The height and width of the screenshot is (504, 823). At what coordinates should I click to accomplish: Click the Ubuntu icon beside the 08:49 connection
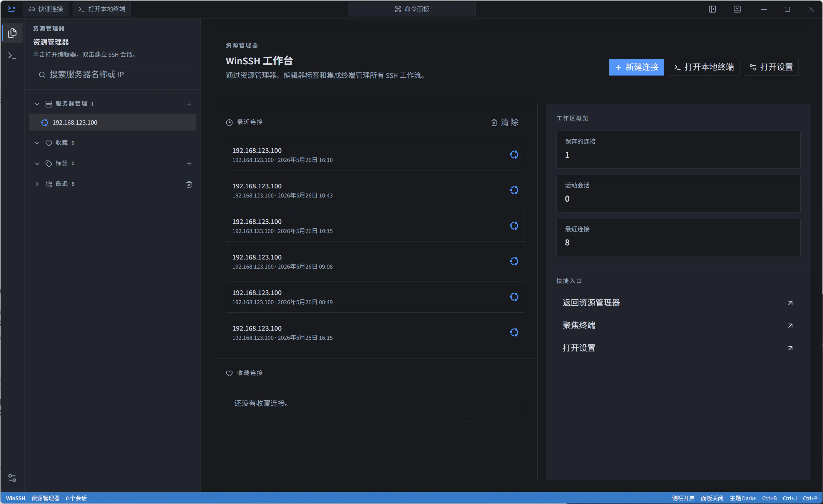tap(514, 297)
